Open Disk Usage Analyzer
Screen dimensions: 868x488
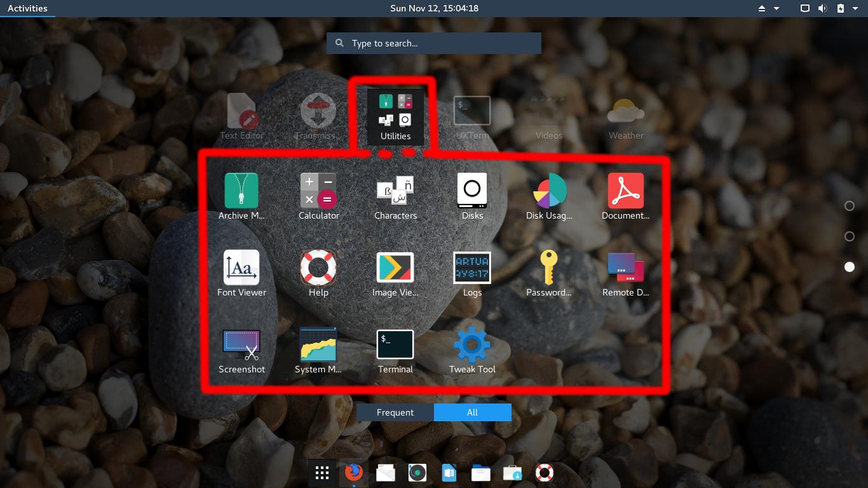(x=549, y=191)
